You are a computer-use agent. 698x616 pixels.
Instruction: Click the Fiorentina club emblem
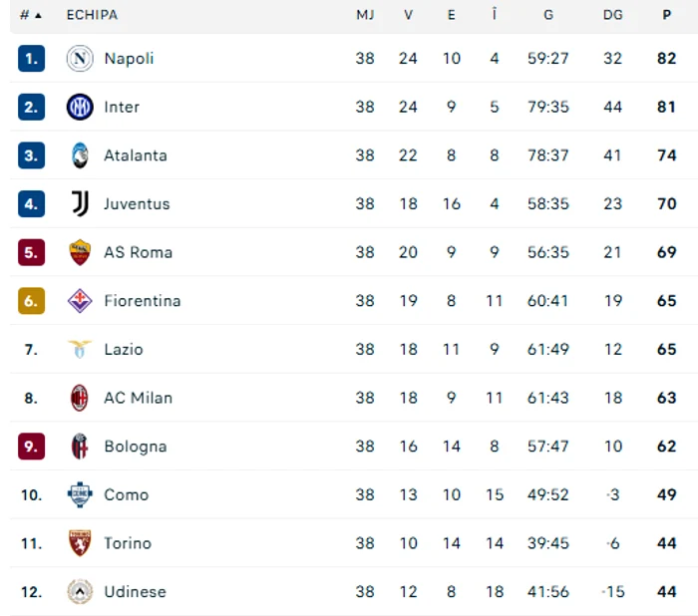[80, 301]
